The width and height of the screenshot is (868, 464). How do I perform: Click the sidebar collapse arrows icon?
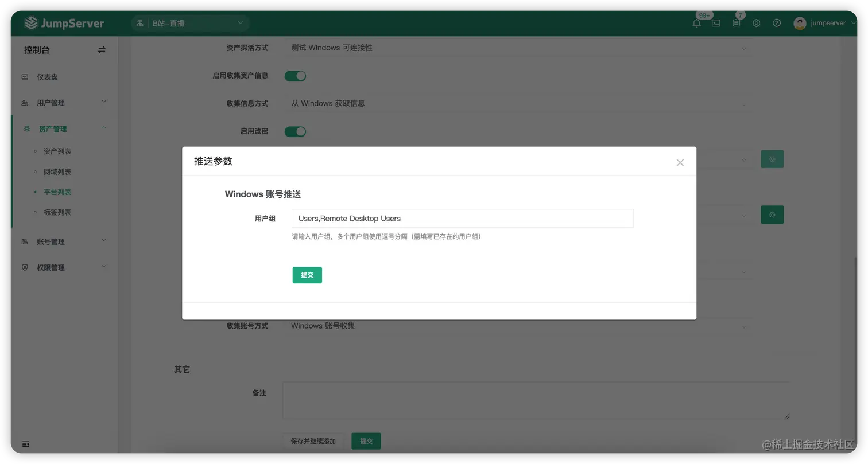coord(102,50)
